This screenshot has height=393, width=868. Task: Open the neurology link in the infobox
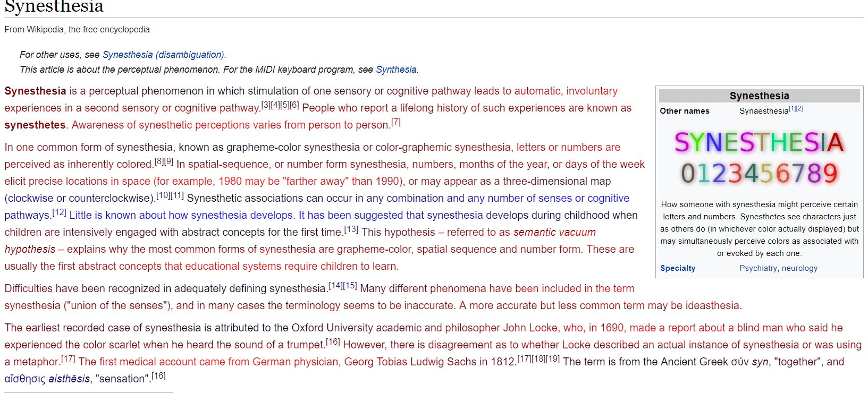point(799,268)
